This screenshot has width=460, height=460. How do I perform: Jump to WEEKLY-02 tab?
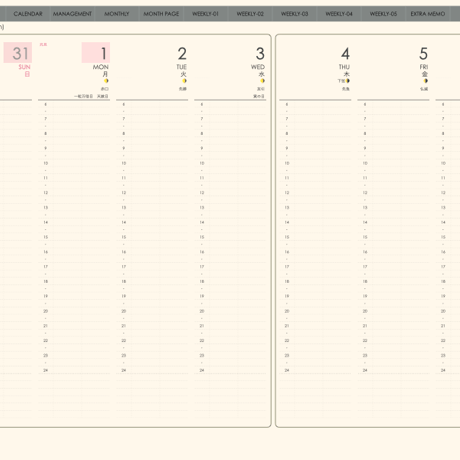coord(250,14)
